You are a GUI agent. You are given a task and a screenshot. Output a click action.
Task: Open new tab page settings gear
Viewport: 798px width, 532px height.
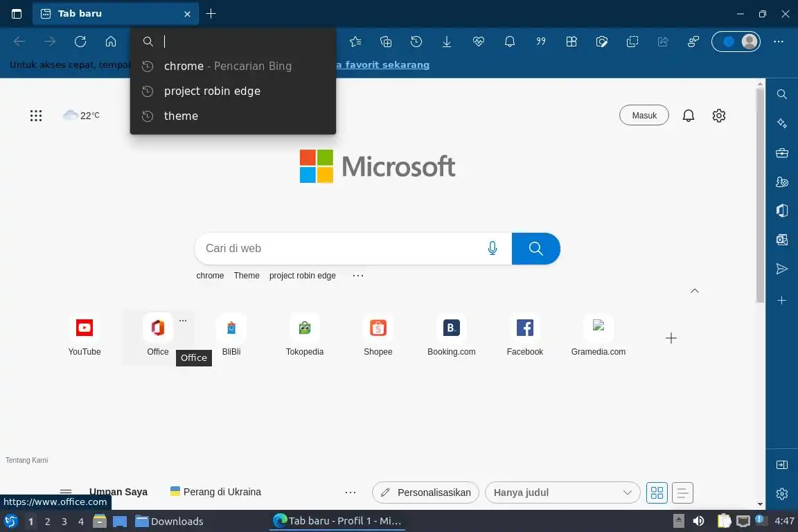pos(718,116)
